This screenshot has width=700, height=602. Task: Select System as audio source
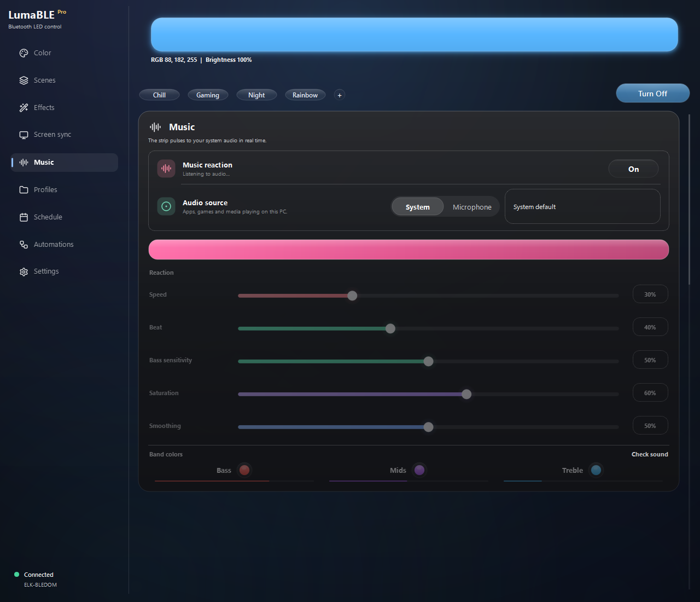point(417,207)
